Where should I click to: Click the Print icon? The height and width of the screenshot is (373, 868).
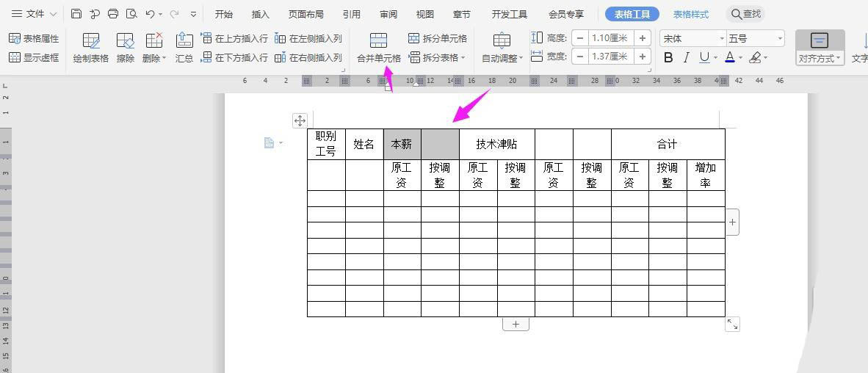coord(113,14)
